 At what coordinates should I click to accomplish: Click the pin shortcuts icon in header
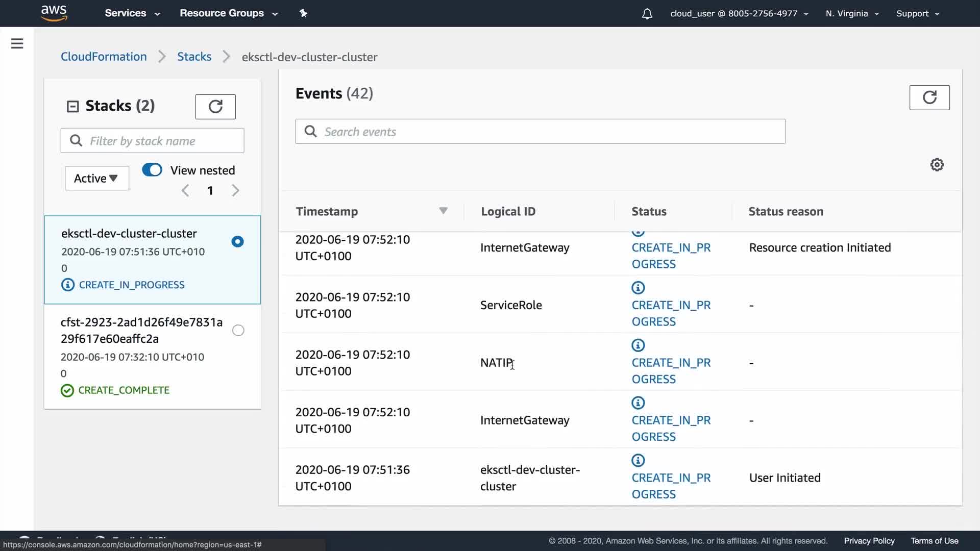point(303,13)
